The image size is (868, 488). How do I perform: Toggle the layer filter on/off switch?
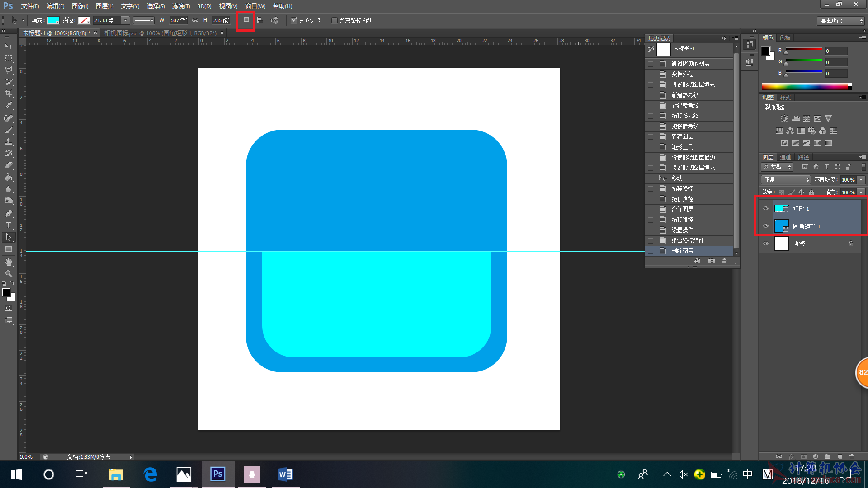[863, 167]
